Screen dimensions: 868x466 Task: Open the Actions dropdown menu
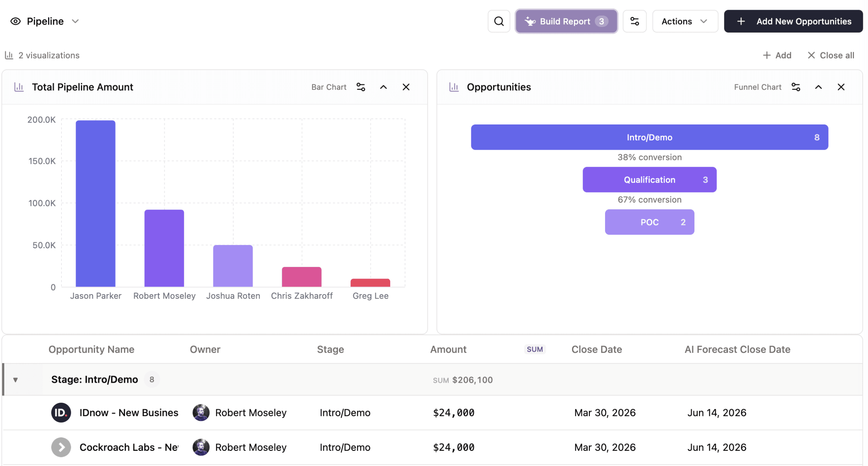coord(685,21)
